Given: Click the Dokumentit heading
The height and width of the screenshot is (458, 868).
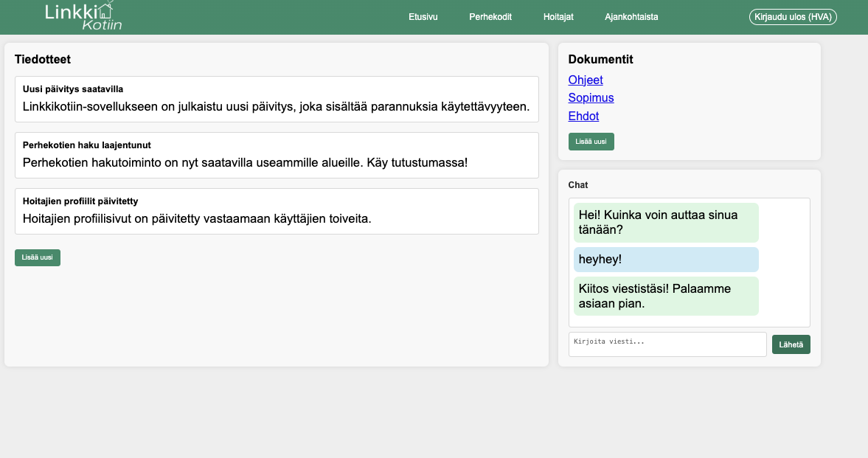Looking at the screenshot, I should tap(600, 59).
